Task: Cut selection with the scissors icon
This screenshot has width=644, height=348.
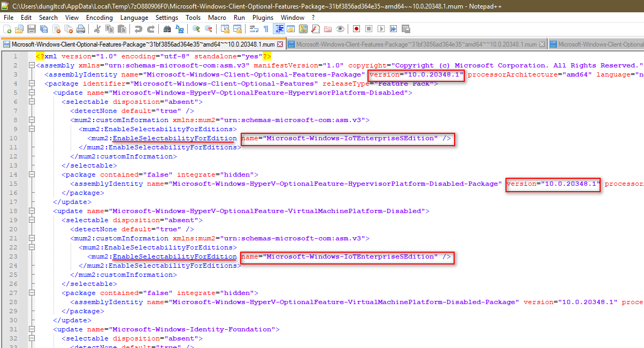Action: [x=97, y=28]
